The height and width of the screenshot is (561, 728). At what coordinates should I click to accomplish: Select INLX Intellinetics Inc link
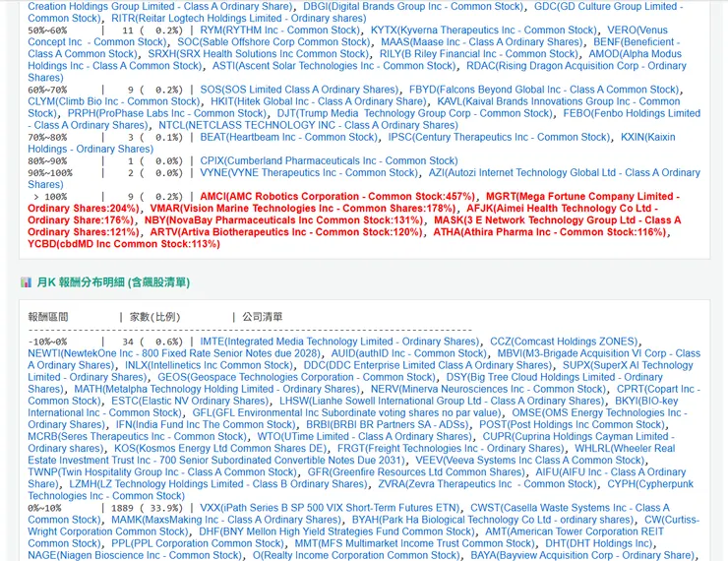point(209,365)
